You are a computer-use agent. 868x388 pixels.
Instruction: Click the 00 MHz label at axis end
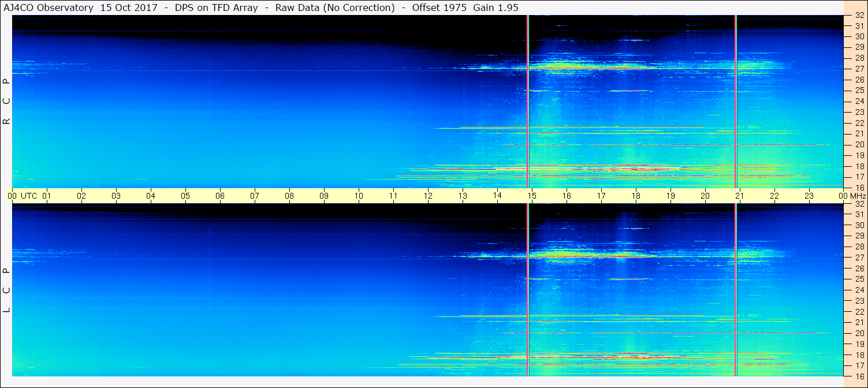pyautogui.click(x=852, y=196)
